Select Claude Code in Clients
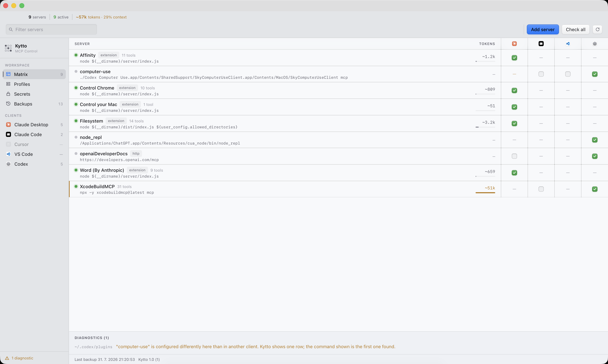This screenshot has height=364, width=608. point(34,134)
